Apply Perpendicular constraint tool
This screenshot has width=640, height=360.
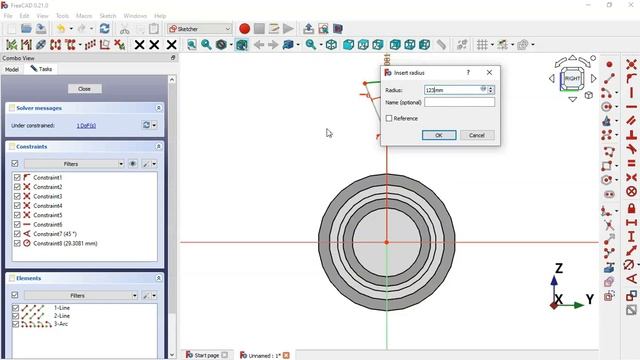631,135
